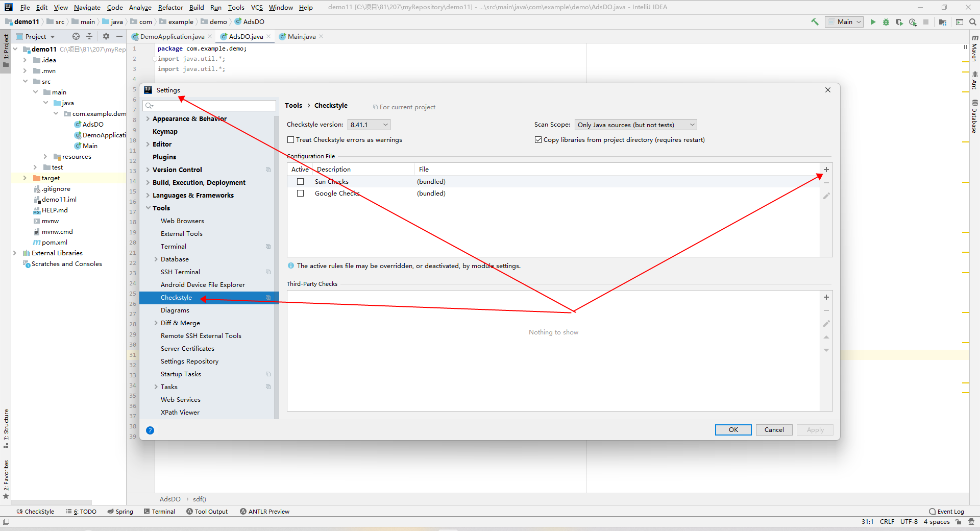Add a configuration file with plus icon
The width and height of the screenshot is (980, 531).
pyautogui.click(x=826, y=170)
